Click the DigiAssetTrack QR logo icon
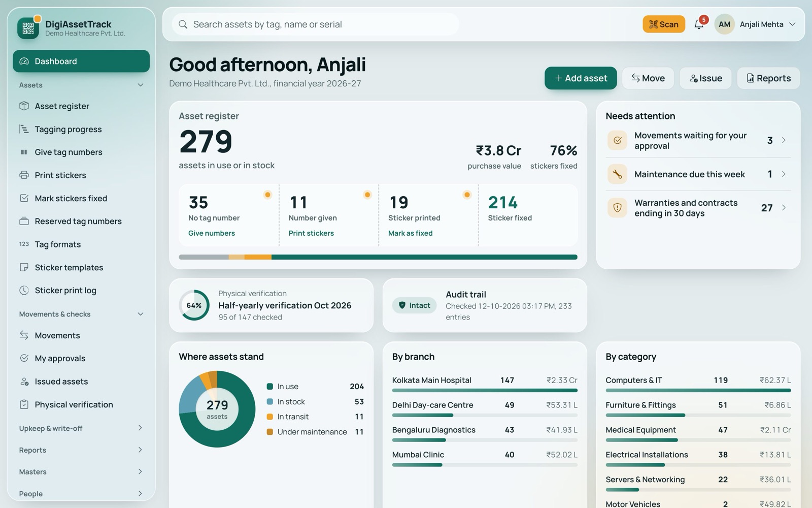The height and width of the screenshot is (508, 812). pos(28,28)
